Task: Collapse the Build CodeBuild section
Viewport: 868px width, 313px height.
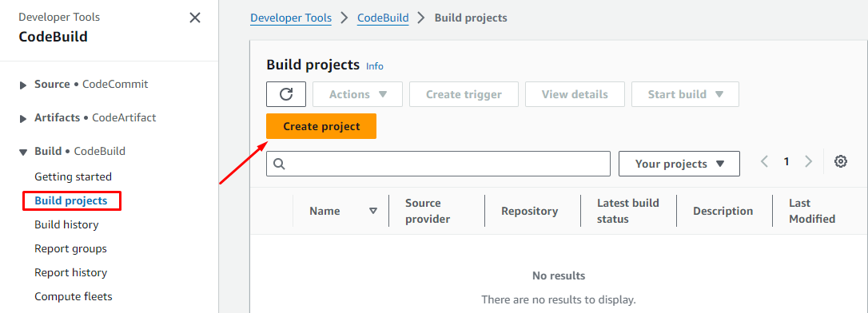Action: pyautogui.click(x=22, y=152)
